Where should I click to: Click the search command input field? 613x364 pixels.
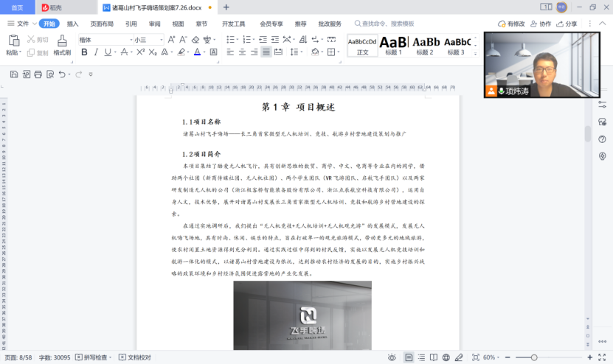pyautogui.click(x=384, y=24)
